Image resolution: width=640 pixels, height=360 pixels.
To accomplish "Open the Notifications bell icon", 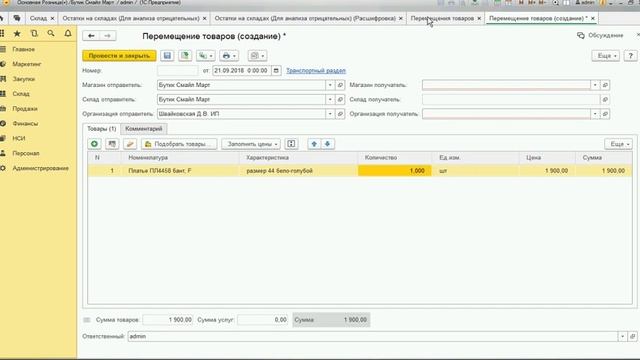I will click(68, 33).
